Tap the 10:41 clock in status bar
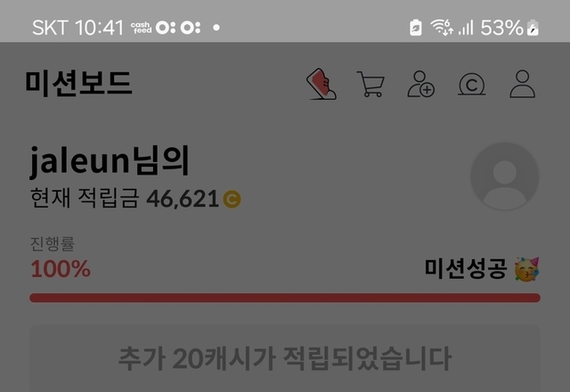This screenshot has height=392, width=570. coord(99,28)
